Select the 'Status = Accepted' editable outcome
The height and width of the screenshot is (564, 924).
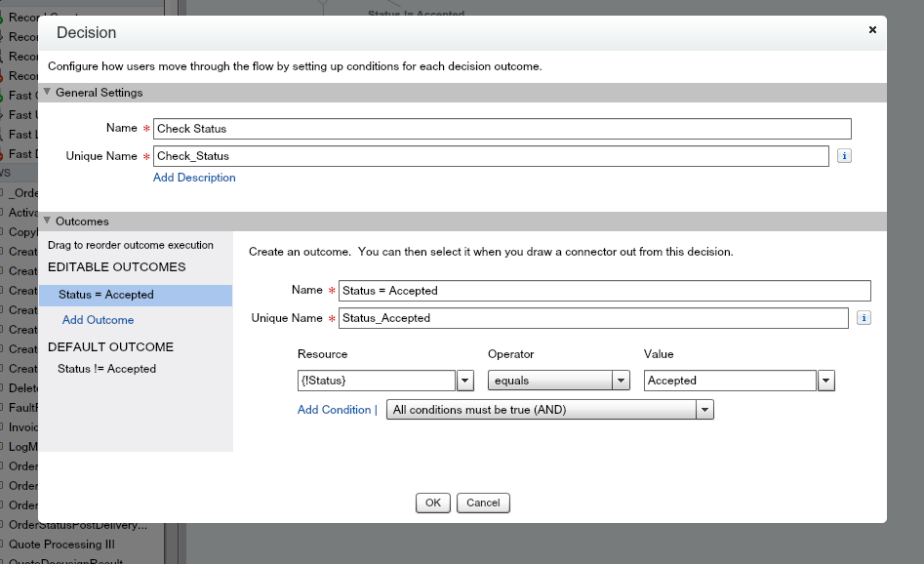coord(136,295)
